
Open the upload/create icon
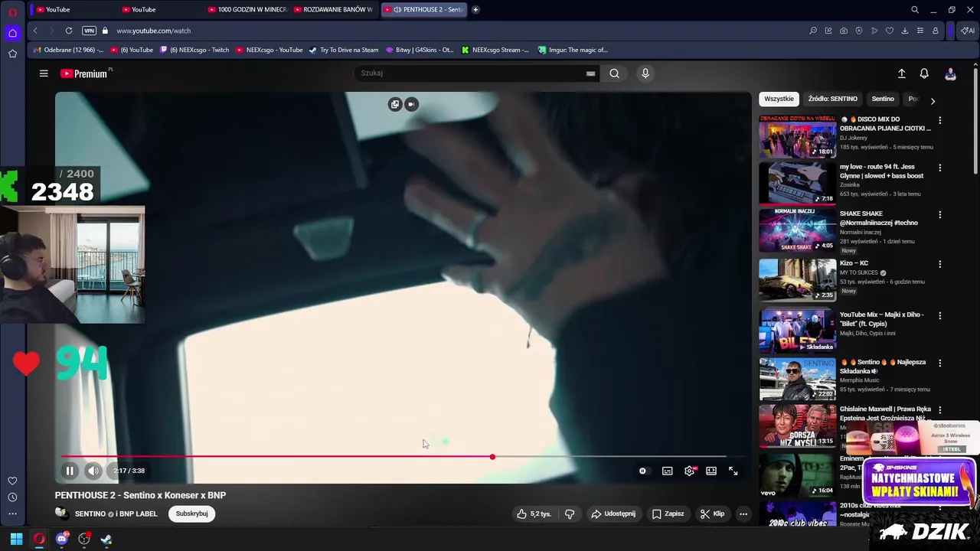pyautogui.click(x=901, y=73)
